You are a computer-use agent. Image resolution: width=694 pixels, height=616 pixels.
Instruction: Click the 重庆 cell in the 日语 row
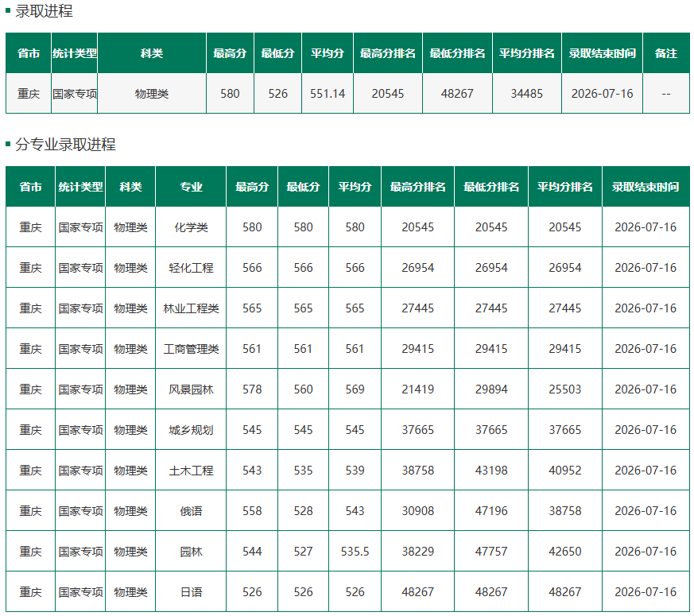(30, 592)
